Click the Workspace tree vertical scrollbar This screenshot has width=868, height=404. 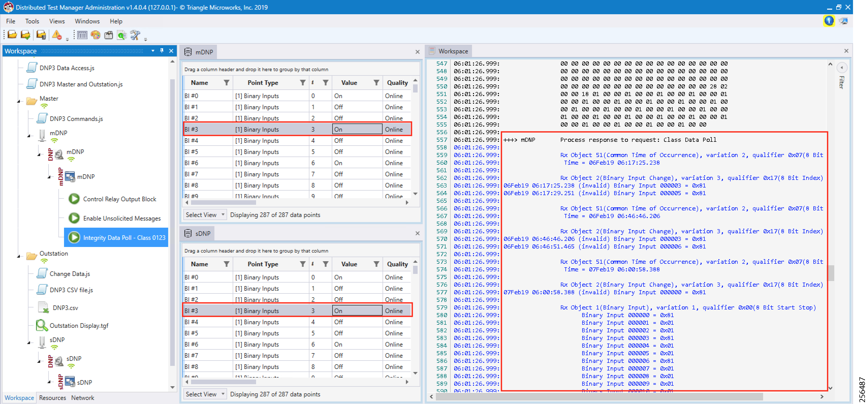click(172, 222)
